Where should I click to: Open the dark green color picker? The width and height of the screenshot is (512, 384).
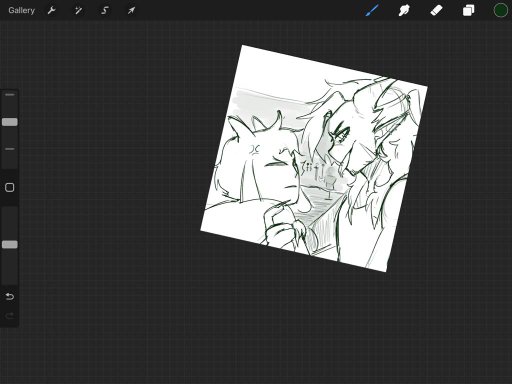(x=500, y=10)
